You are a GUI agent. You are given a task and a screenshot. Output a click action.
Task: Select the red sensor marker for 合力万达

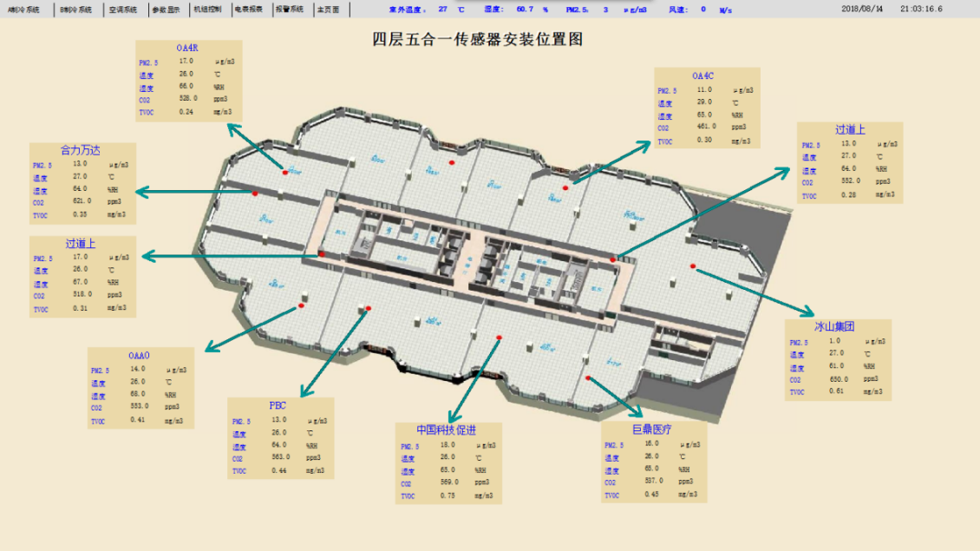pos(254,194)
